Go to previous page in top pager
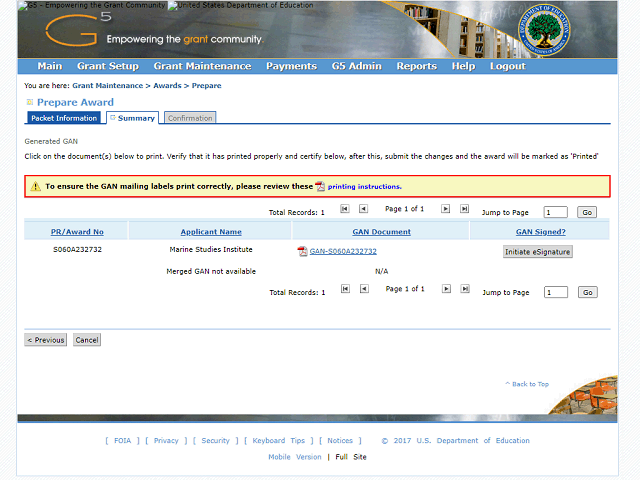Screen dimensions: 640x480 pyautogui.click(x=363, y=209)
